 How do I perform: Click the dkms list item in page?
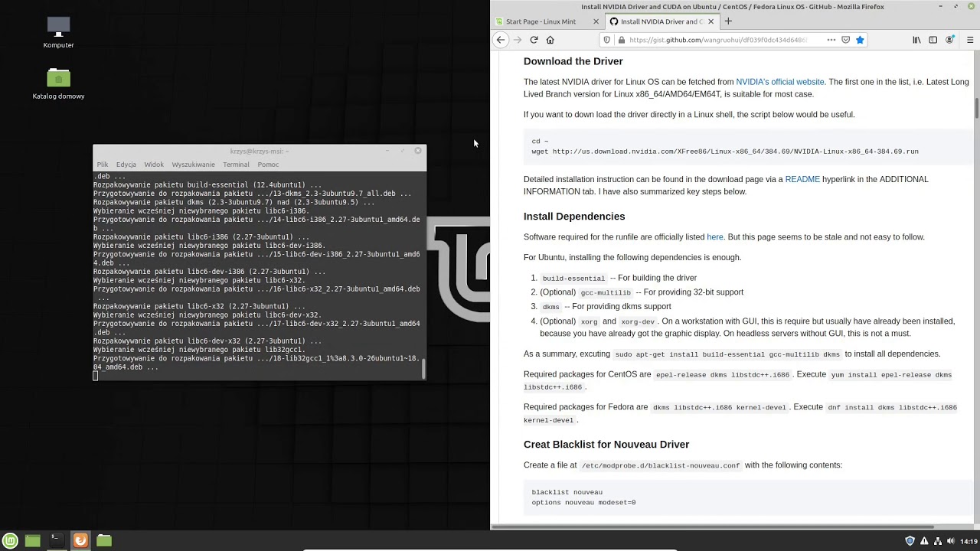point(606,306)
